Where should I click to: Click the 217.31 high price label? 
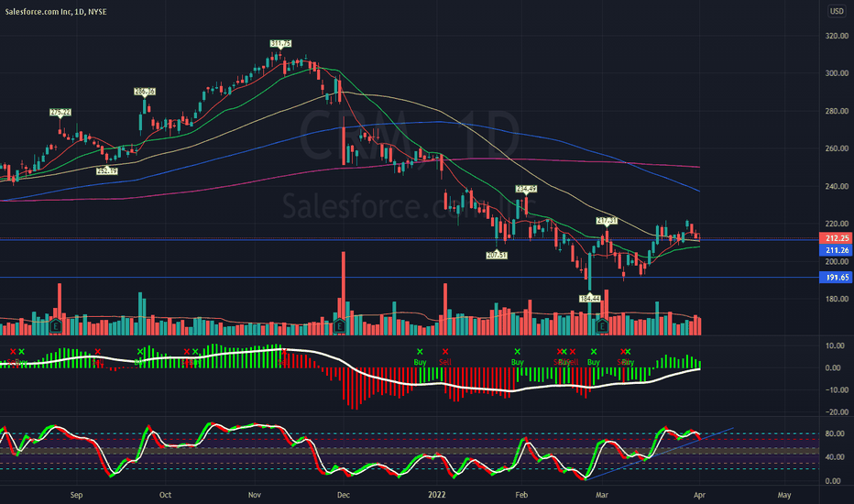tap(607, 221)
